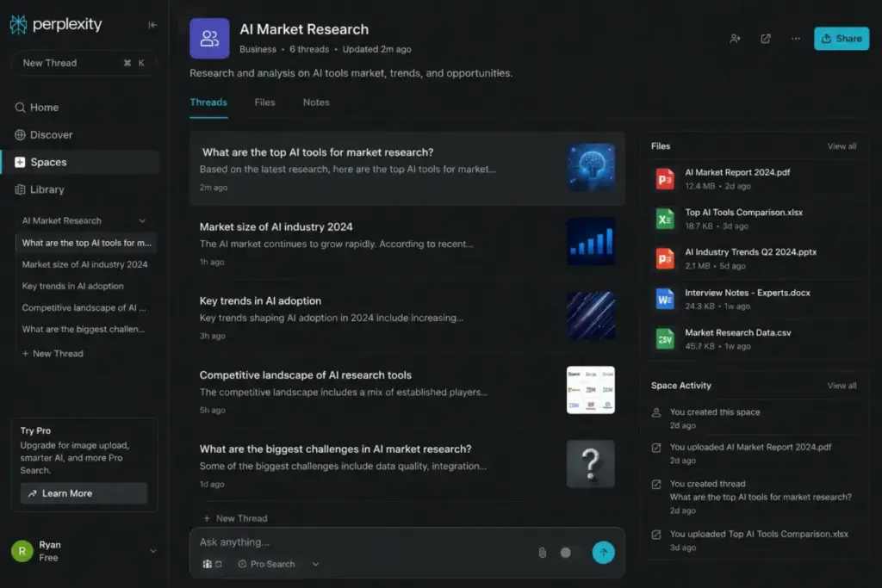The height and width of the screenshot is (588, 882).
Task: Click '+ New Thread' under sidebar thread list
Action: click(x=53, y=354)
